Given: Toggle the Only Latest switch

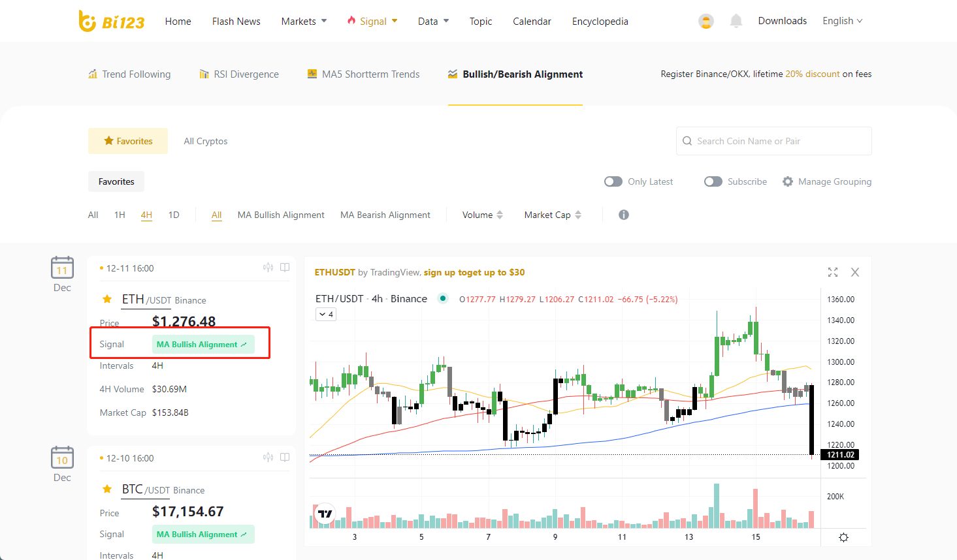Looking at the screenshot, I should pos(613,181).
